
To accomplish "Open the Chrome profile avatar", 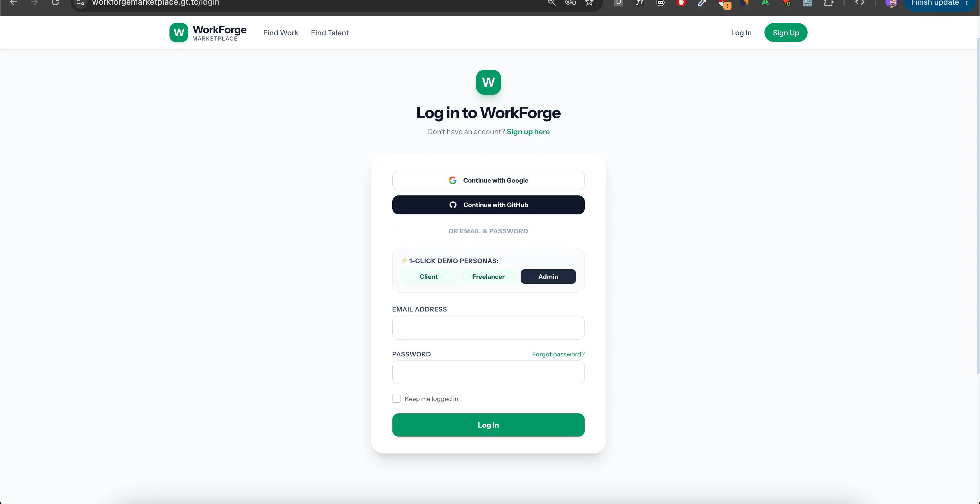I will pos(891,3).
